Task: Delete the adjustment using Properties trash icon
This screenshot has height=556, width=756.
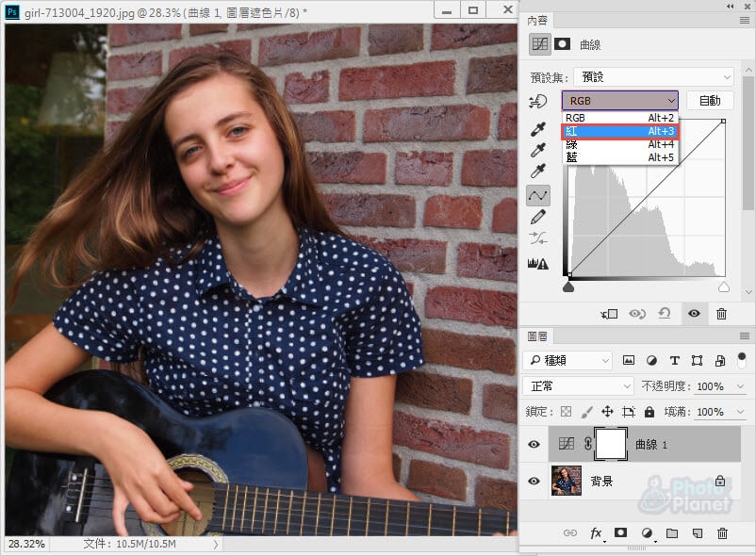Action: 721,314
